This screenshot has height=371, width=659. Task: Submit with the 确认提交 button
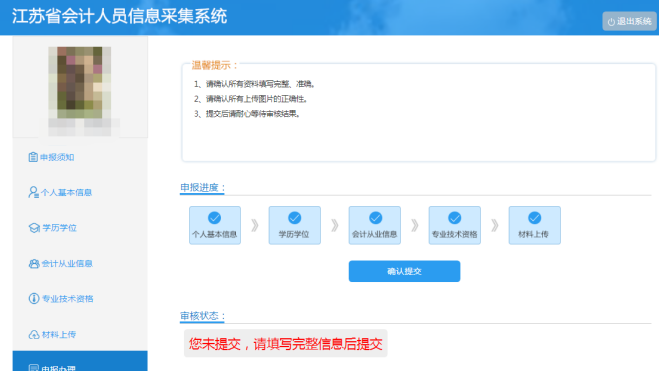(x=404, y=271)
